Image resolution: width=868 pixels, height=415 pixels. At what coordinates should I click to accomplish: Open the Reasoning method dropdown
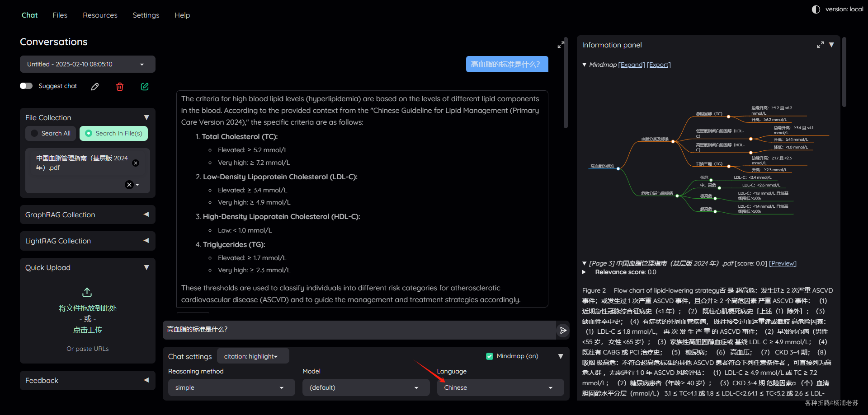tap(231, 387)
